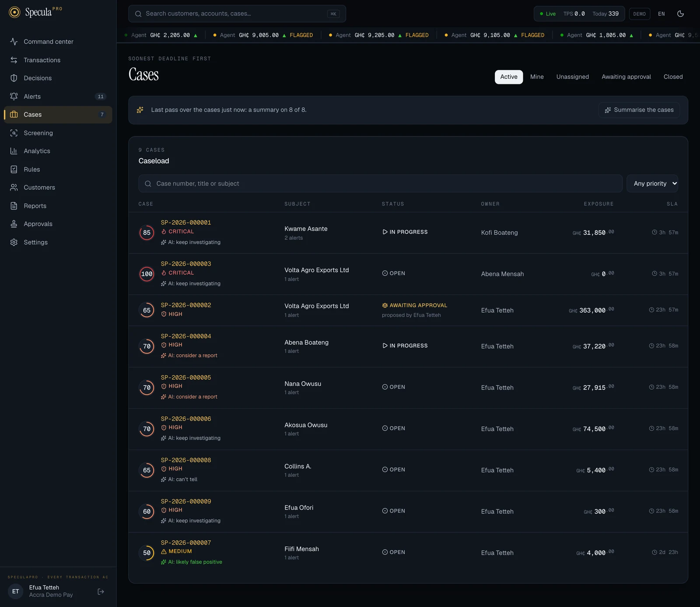This screenshot has height=607, width=700.
Task: Click the Today 339 counter
Action: click(605, 14)
